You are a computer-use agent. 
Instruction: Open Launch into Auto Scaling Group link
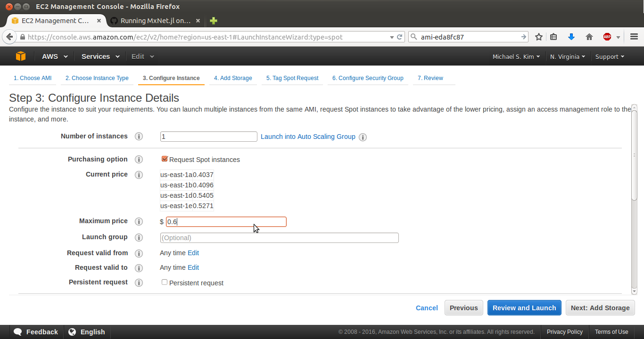point(308,137)
